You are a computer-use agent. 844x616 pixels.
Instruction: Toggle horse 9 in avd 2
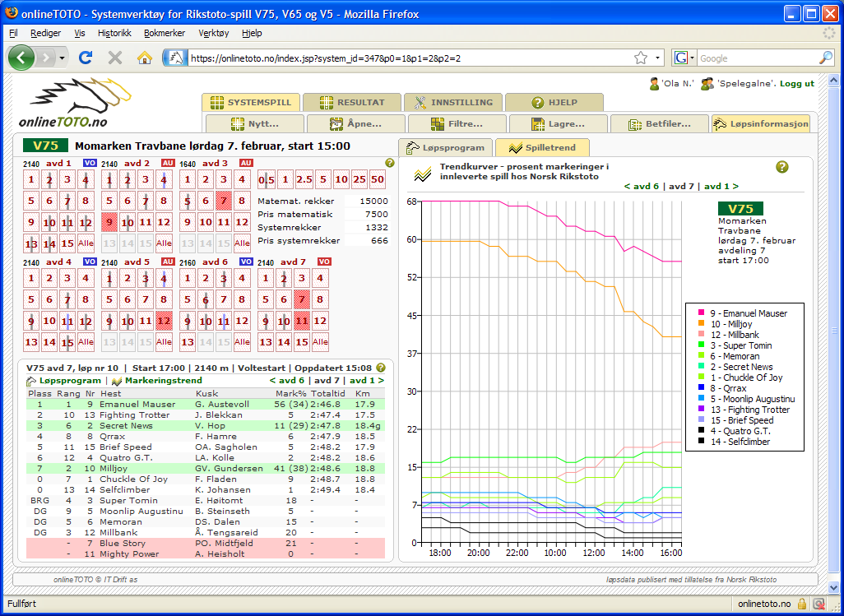coord(109,222)
